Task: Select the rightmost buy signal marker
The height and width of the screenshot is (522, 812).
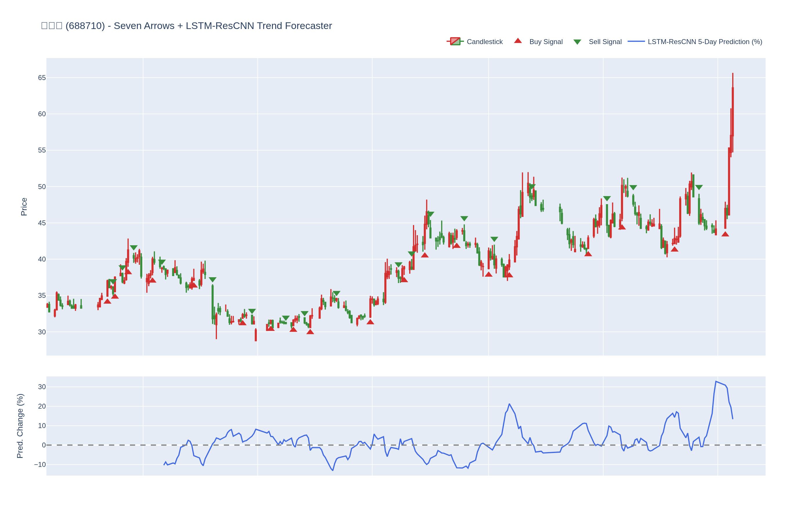Action: coord(725,234)
